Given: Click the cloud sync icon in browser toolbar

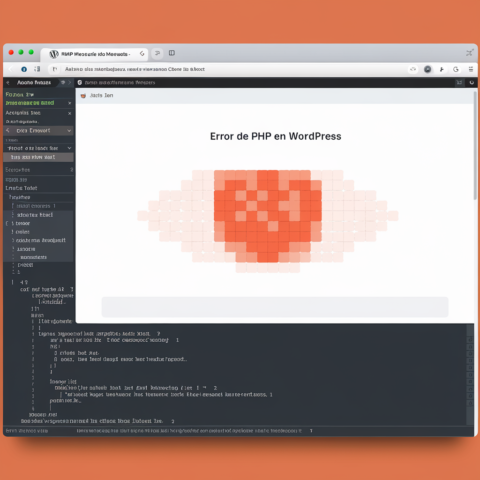Looking at the screenshot, I should (x=413, y=69).
